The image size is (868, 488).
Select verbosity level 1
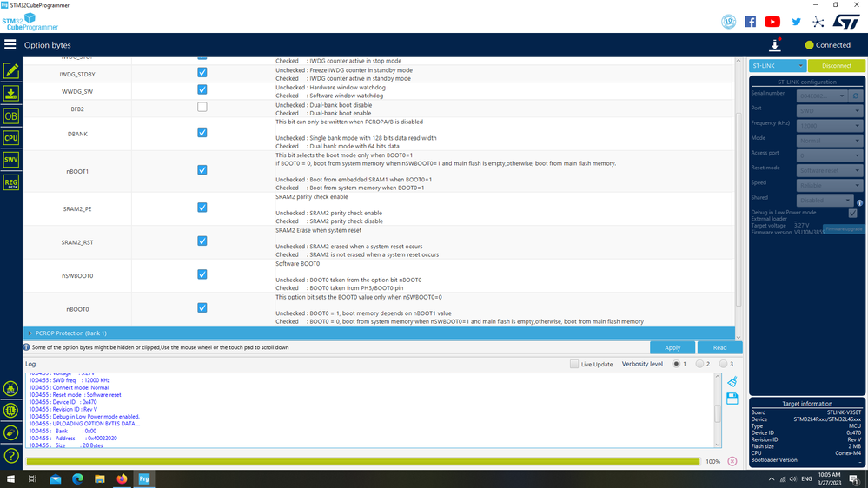coord(676,364)
